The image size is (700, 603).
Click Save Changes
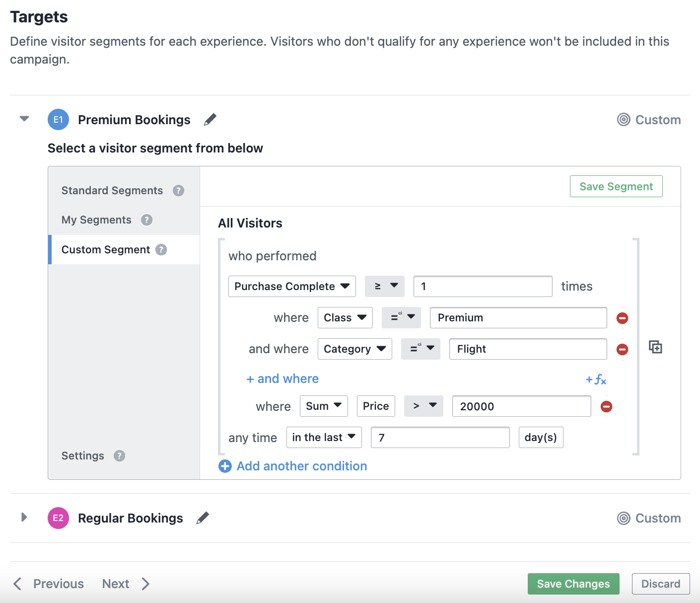pos(573,584)
